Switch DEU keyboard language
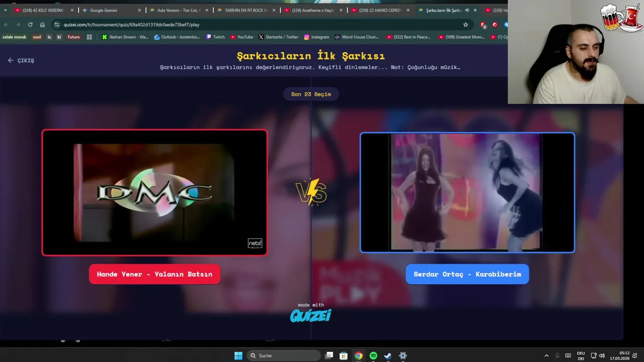Screen dimensions: 644x362 pos(581,355)
